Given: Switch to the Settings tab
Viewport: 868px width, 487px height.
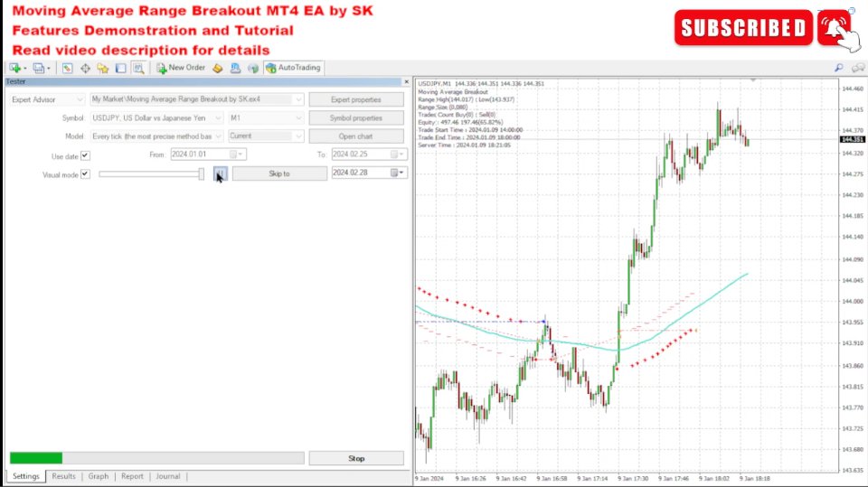Looking at the screenshot, I should tap(26, 476).
